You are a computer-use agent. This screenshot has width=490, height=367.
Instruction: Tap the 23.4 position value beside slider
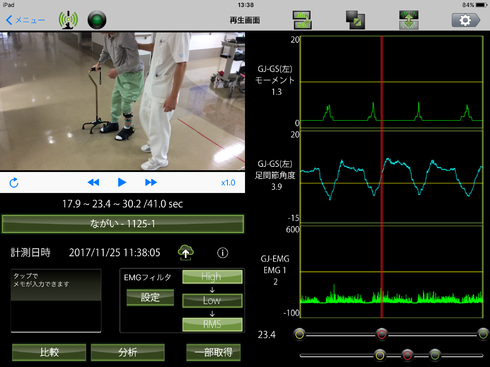tap(266, 335)
